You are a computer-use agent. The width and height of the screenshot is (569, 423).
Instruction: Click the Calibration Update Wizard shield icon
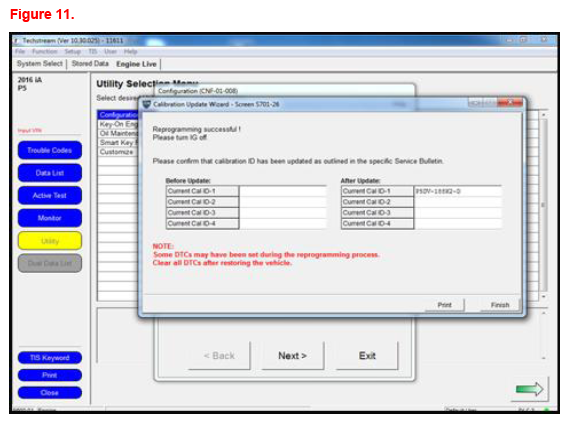tap(147, 104)
